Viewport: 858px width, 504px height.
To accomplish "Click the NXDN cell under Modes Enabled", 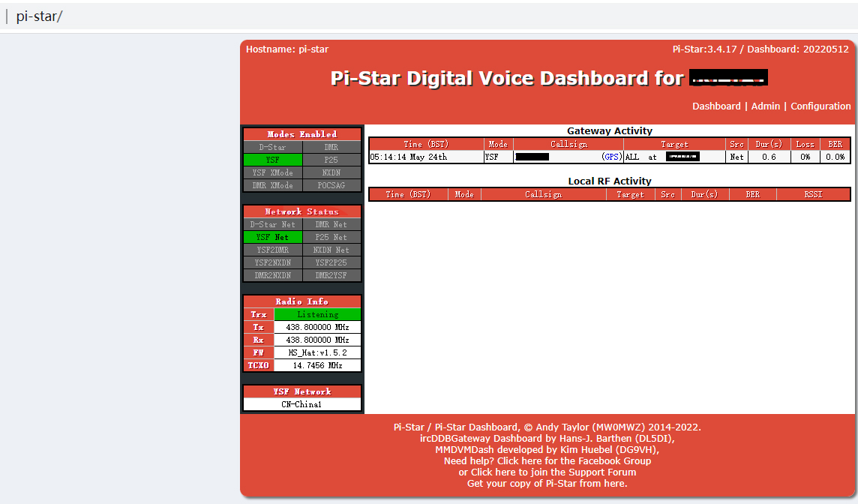I will [331, 172].
